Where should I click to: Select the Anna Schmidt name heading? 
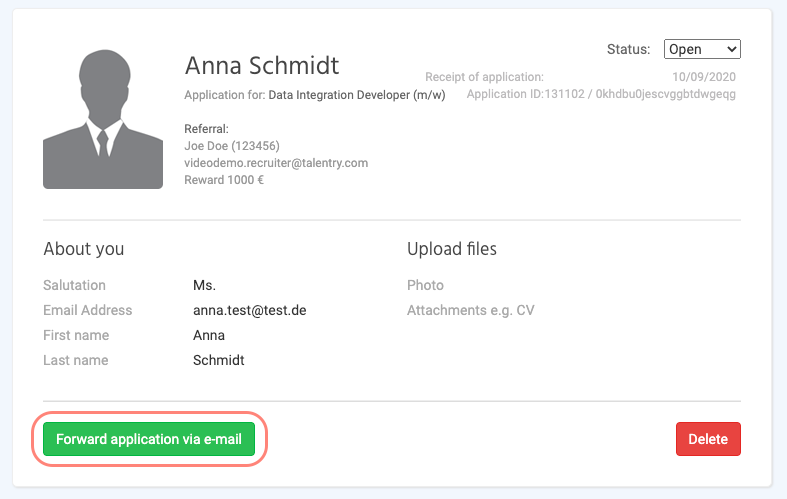262,66
